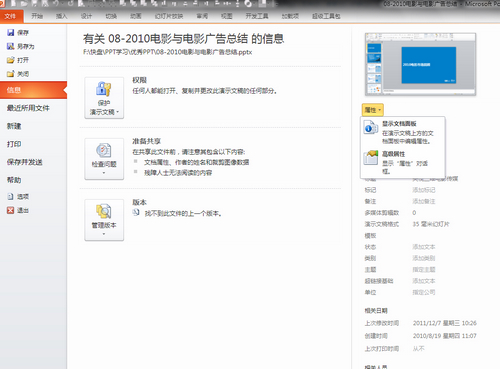The image size is (500, 369).
Task: Click the 添加标记 tags field
Action: click(x=424, y=190)
